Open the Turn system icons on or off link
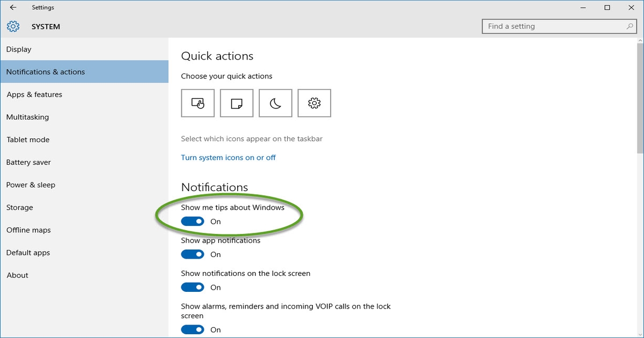This screenshot has height=338, width=644. click(228, 157)
